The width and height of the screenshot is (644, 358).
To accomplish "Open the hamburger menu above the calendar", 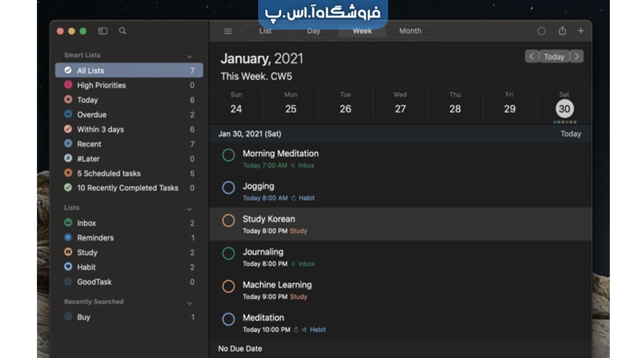I will [228, 31].
